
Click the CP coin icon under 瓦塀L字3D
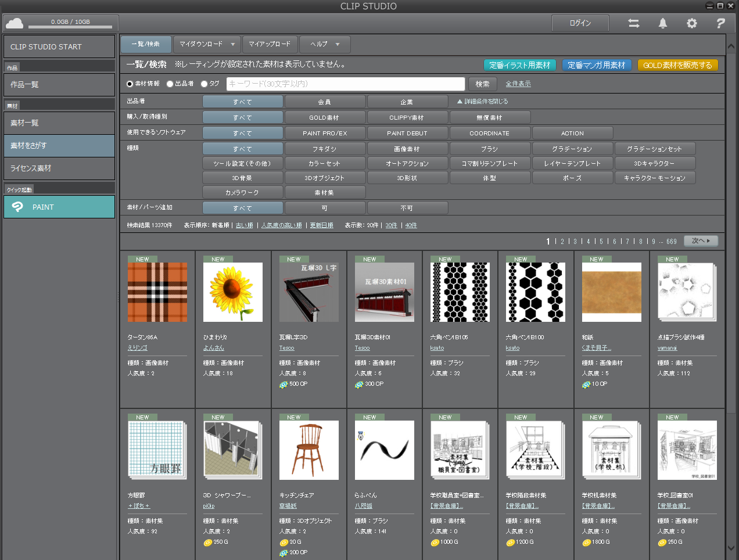[285, 384]
